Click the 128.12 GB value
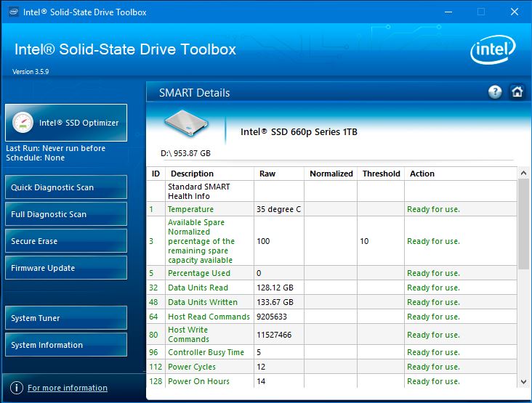Viewport: 532px width, 403px height. (x=275, y=288)
